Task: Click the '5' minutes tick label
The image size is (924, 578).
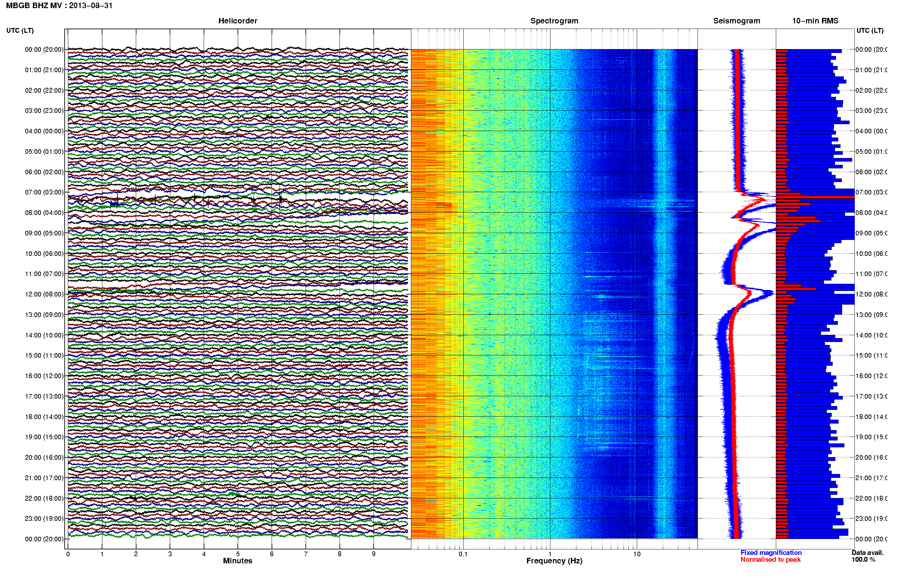Action: click(x=237, y=554)
